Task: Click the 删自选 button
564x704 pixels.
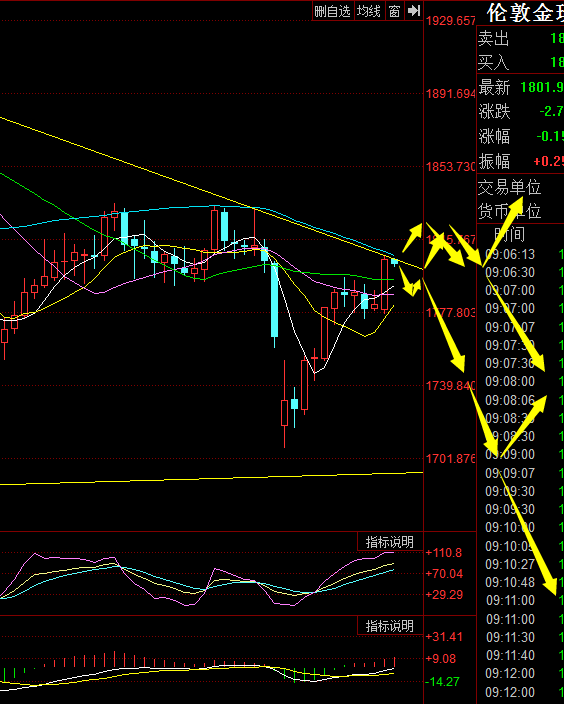Action: tap(332, 11)
